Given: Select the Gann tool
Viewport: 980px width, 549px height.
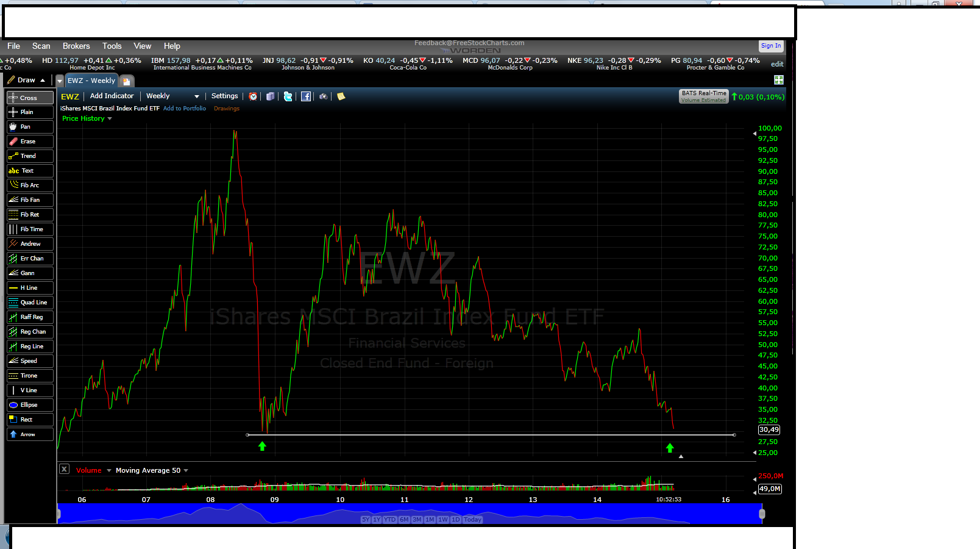Looking at the screenshot, I should (30, 273).
